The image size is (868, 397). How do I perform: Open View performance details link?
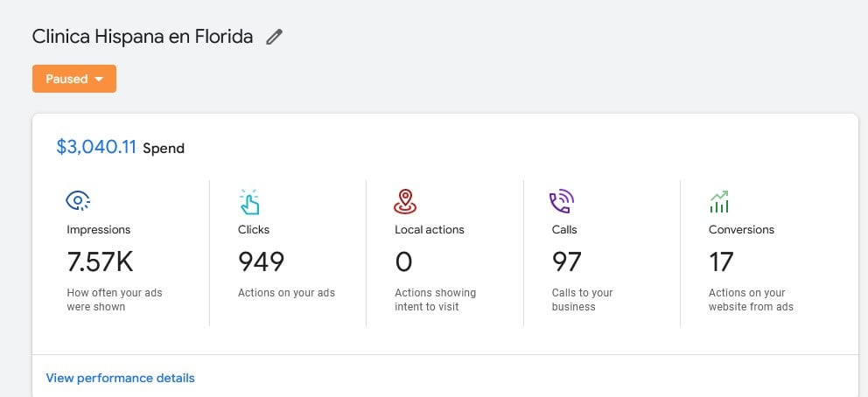tap(120, 378)
